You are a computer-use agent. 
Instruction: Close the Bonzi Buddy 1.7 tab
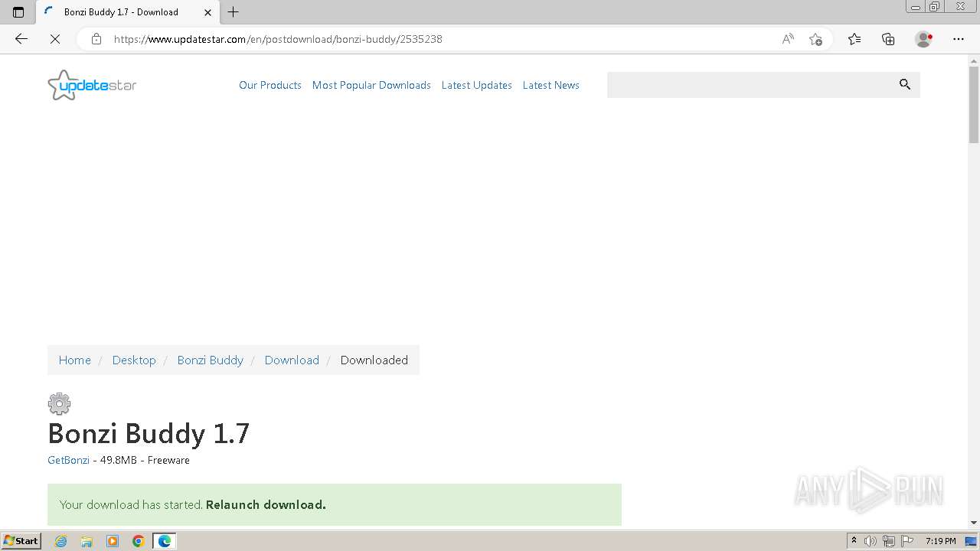tap(207, 12)
